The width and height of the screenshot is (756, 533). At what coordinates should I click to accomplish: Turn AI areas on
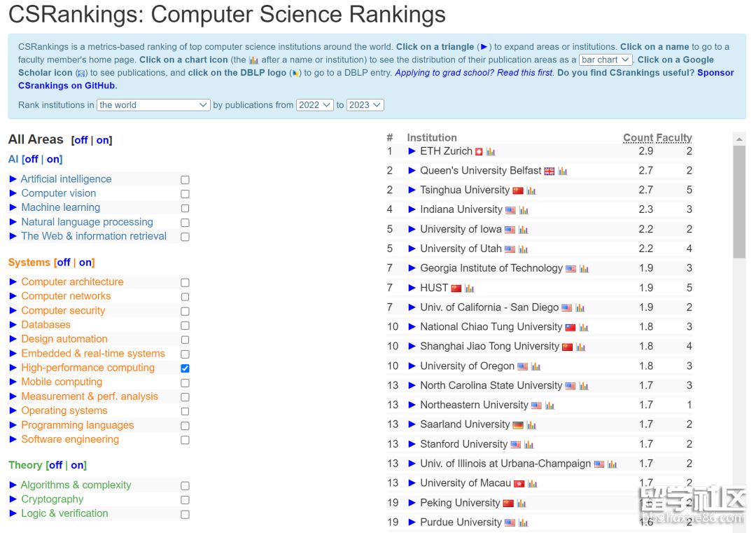[53, 159]
